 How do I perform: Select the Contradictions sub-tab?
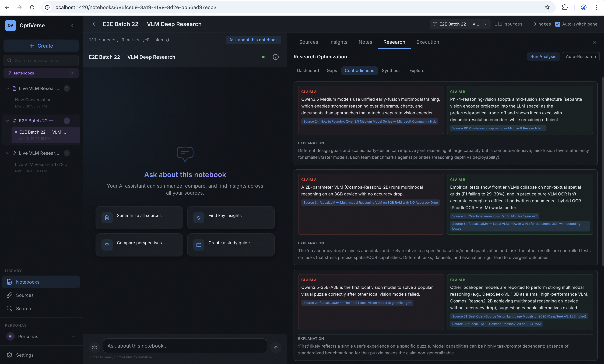(359, 71)
